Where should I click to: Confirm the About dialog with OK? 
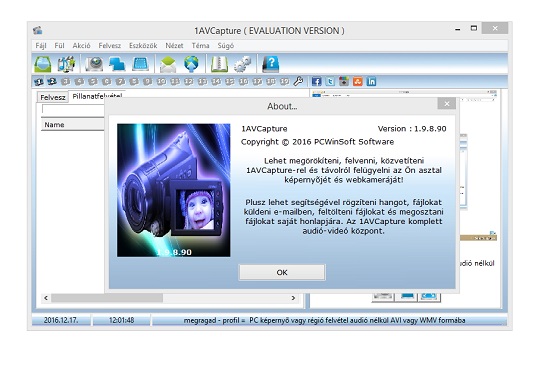[282, 272]
